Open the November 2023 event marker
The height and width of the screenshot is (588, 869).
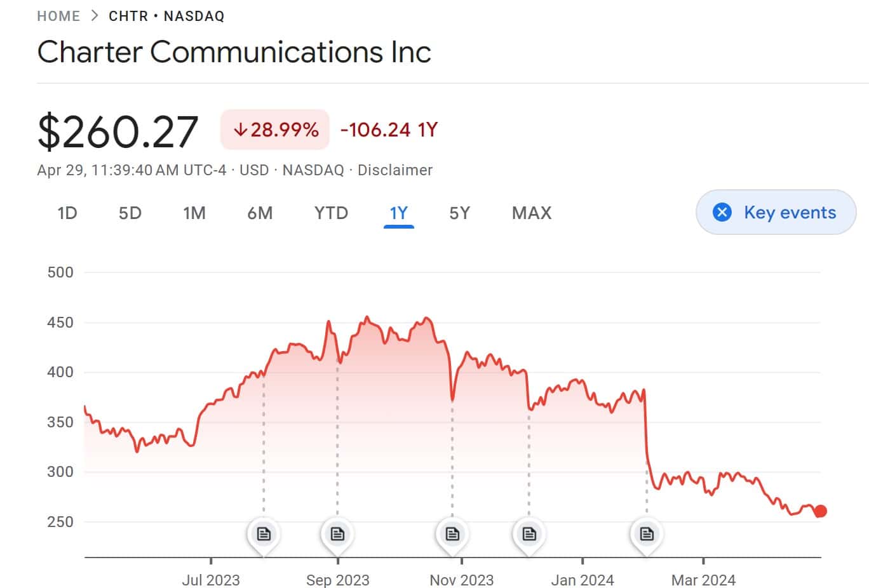[452, 533]
